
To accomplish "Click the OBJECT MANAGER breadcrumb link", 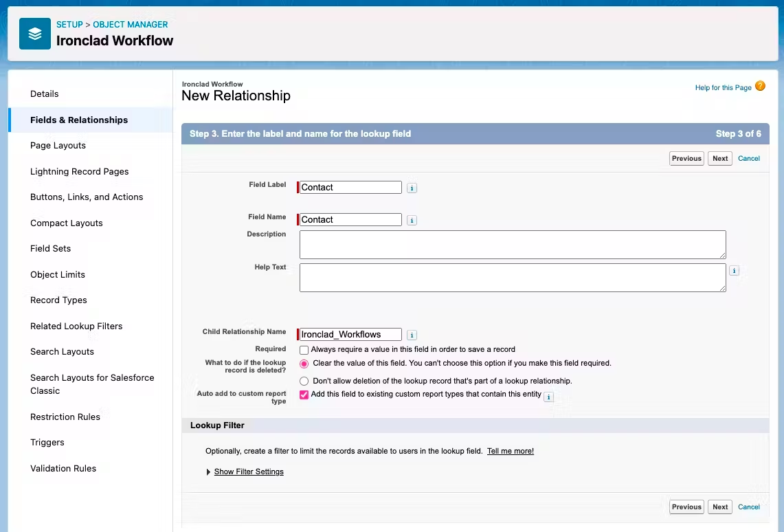I will 131,25.
